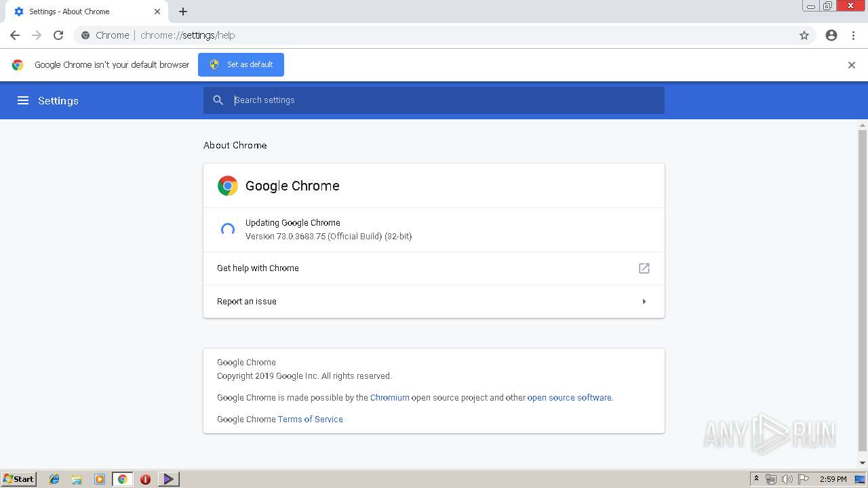Open a new tab with plus button
Screen dimensions: 868x488
pos(183,12)
